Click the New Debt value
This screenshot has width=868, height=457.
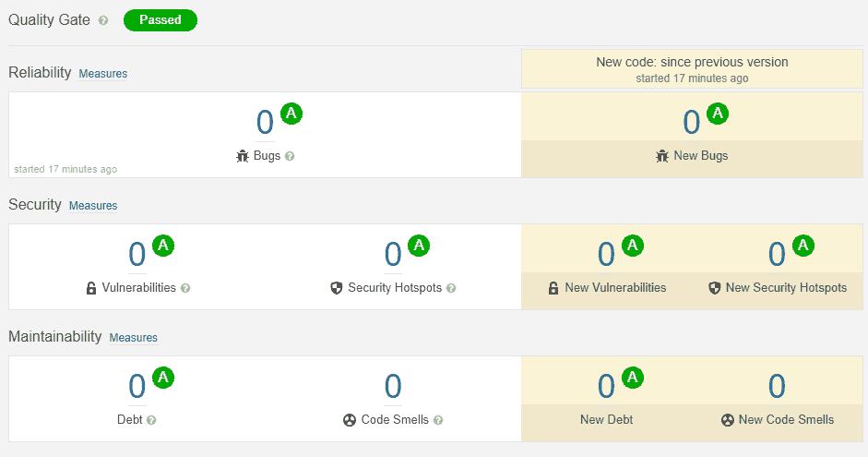click(606, 386)
